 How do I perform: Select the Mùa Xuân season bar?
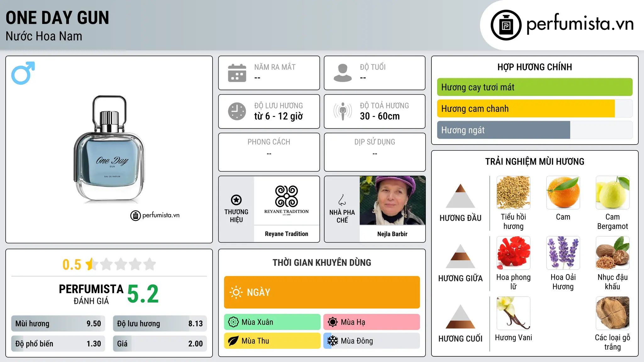(x=272, y=322)
